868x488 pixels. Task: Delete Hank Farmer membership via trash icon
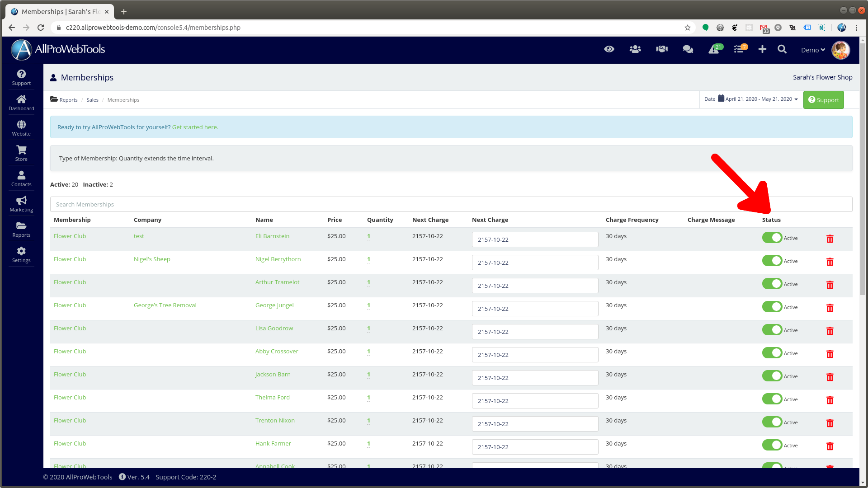click(x=830, y=446)
